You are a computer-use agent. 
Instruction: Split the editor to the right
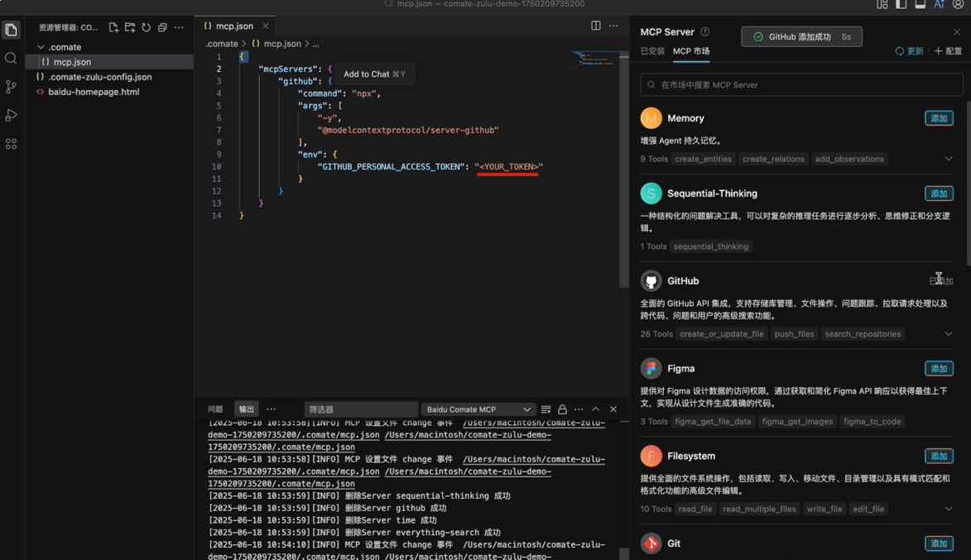[596, 26]
